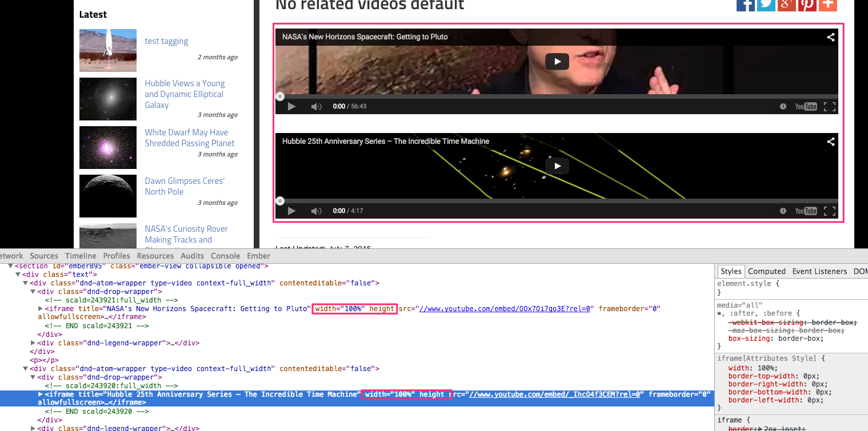The width and height of the screenshot is (868, 431).
Task: Click the seek bar on the Pluto video
Action: tap(514, 96)
